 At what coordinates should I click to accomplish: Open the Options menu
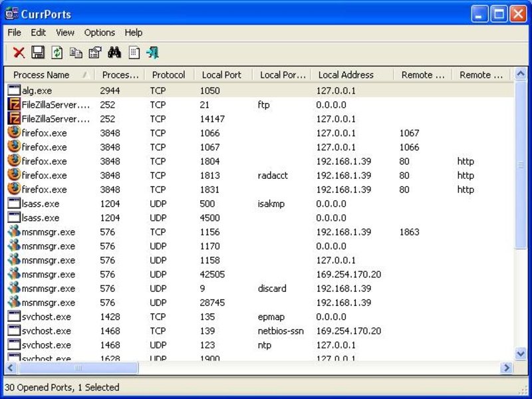click(x=99, y=33)
